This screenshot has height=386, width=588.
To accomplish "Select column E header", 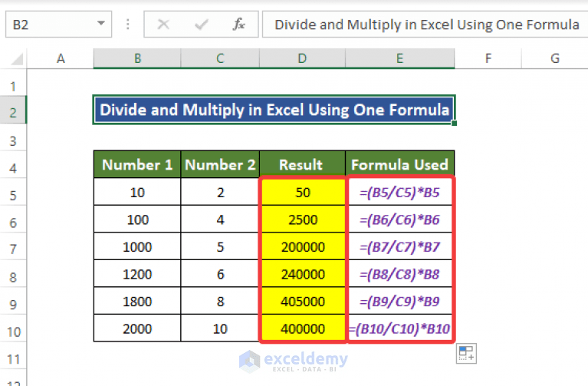I will click(x=399, y=58).
